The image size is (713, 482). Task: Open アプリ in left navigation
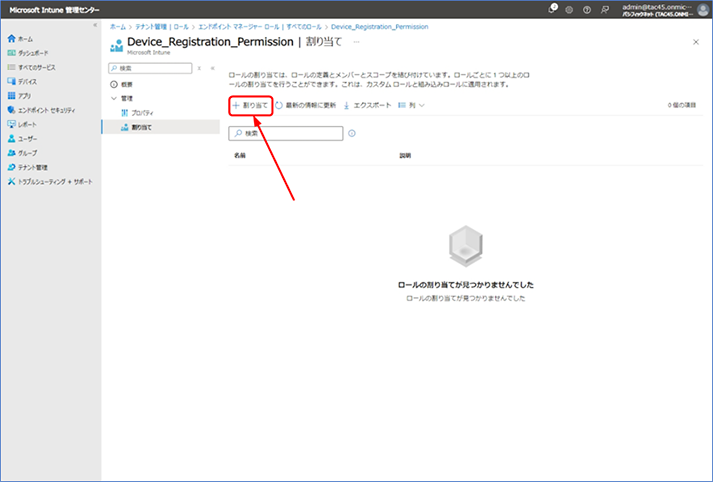pyautogui.click(x=19, y=96)
